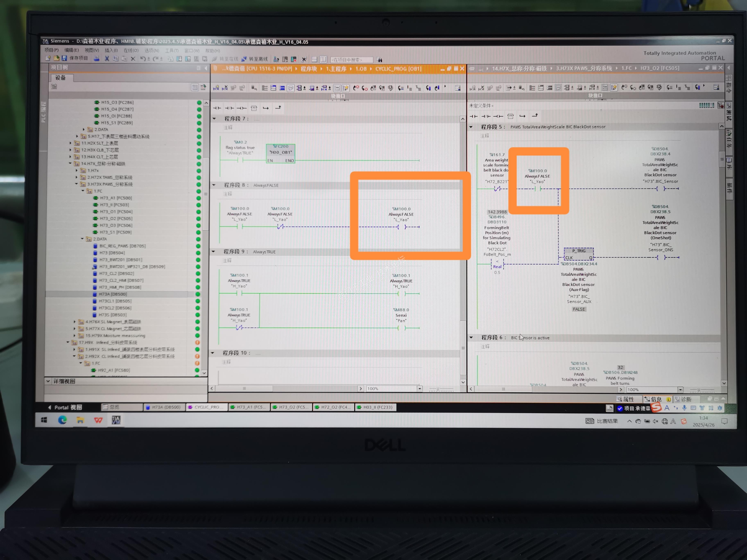Toggle the vertical editor split layout
747x560 pixels.
[323, 59]
